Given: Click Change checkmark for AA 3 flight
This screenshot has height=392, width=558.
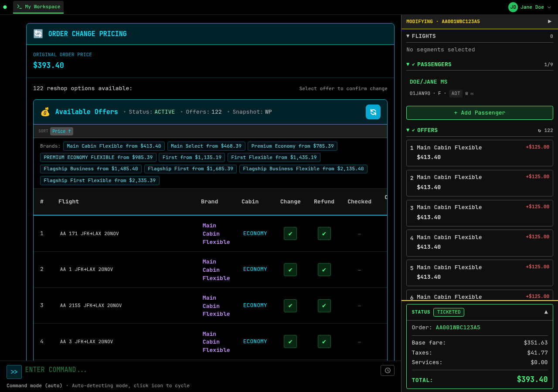Looking at the screenshot, I should coord(290,341).
